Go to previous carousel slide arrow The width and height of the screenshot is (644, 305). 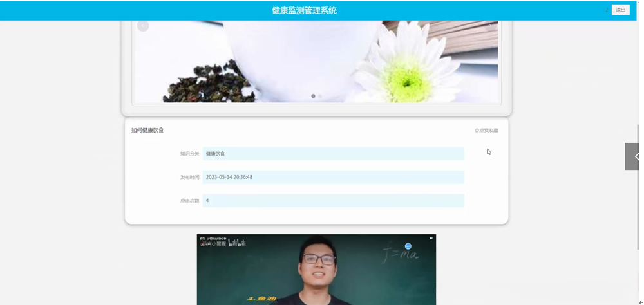pyautogui.click(x=143, y=26)
